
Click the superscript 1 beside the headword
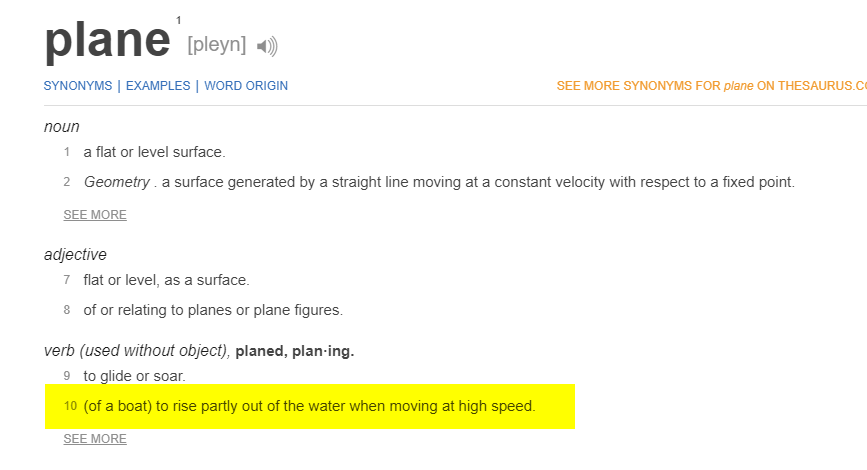[179, 20]
